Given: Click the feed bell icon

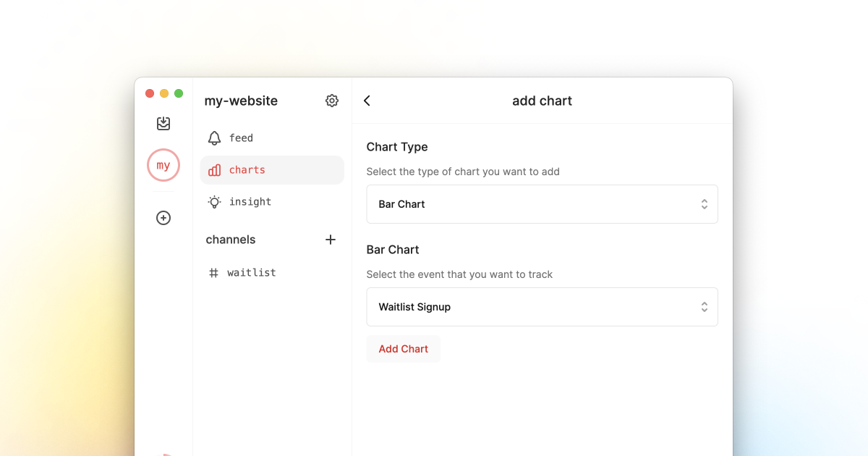Looking at the screenshot, I should pos(214,138).
